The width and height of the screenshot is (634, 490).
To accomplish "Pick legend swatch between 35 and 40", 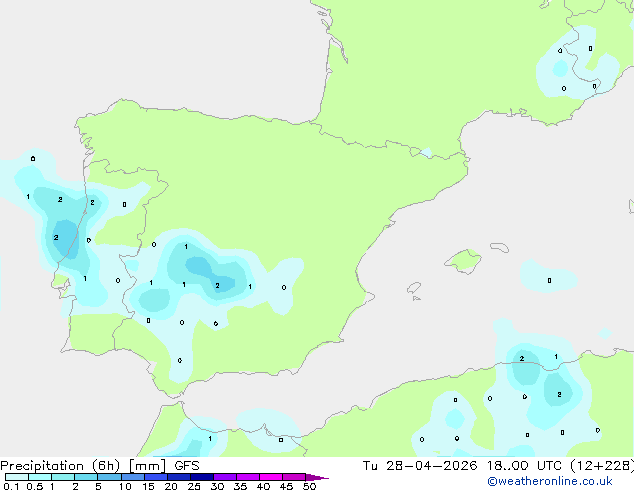I will tap(247, 477).
